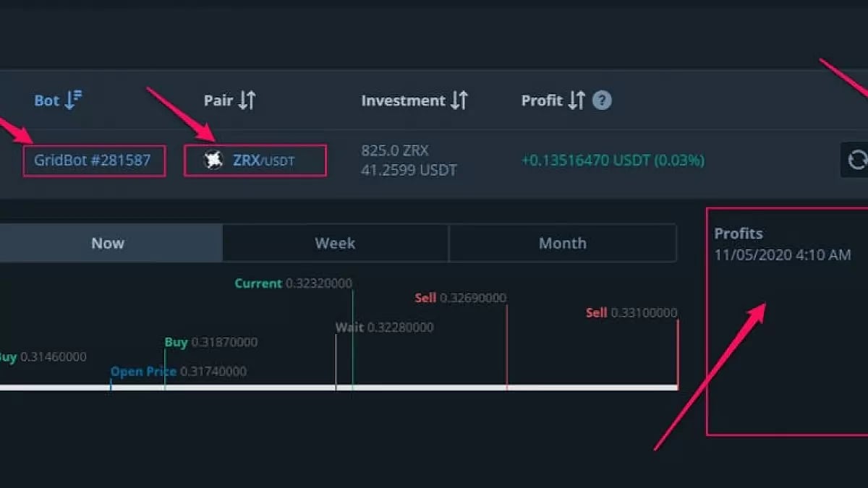Screen dimensions: 868x488
Task: Toggle sorting on the Investment column
Action: coord(461,100)
